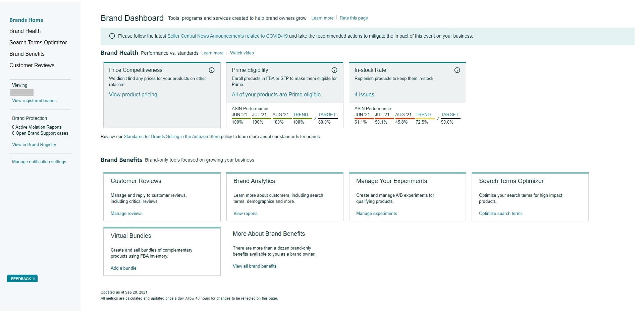
Task: Click the 80.0% Prime target value
Action: (x=324, y=122)
